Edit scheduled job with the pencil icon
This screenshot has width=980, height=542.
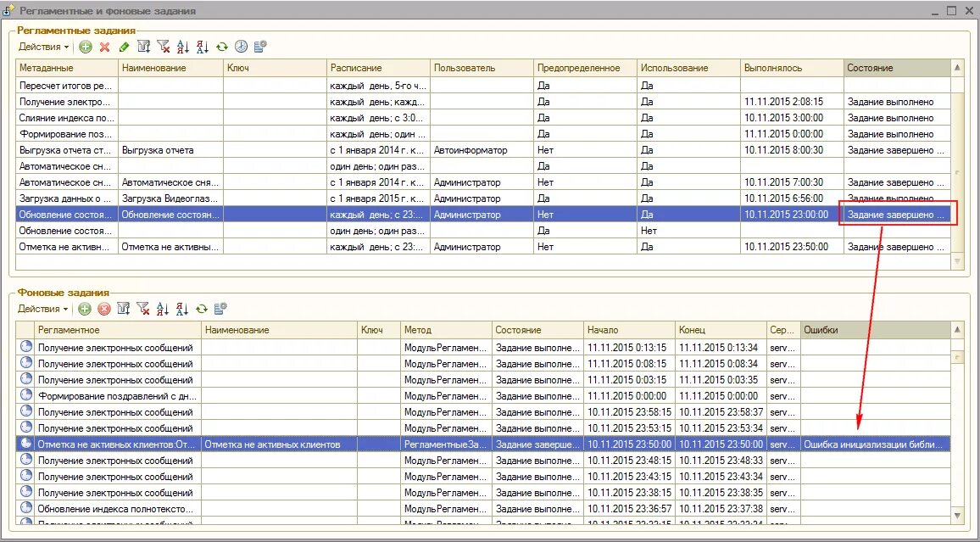coord(124,47)
